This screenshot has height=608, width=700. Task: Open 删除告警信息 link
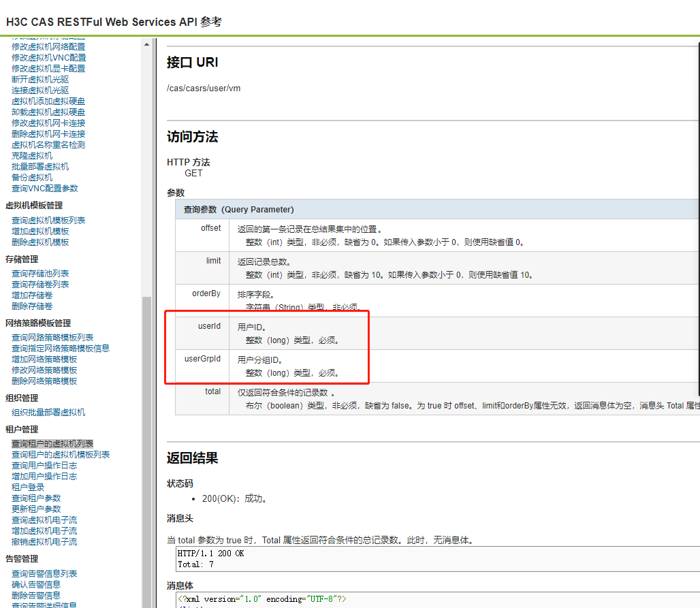36,596
